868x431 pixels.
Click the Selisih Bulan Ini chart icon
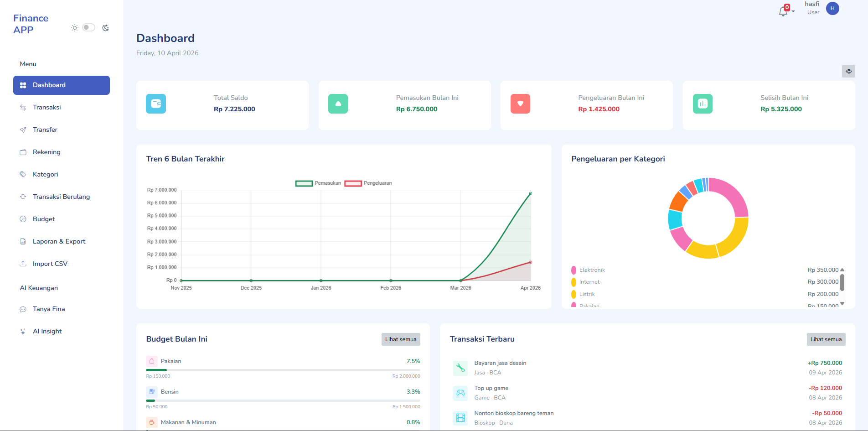(703, 104)
